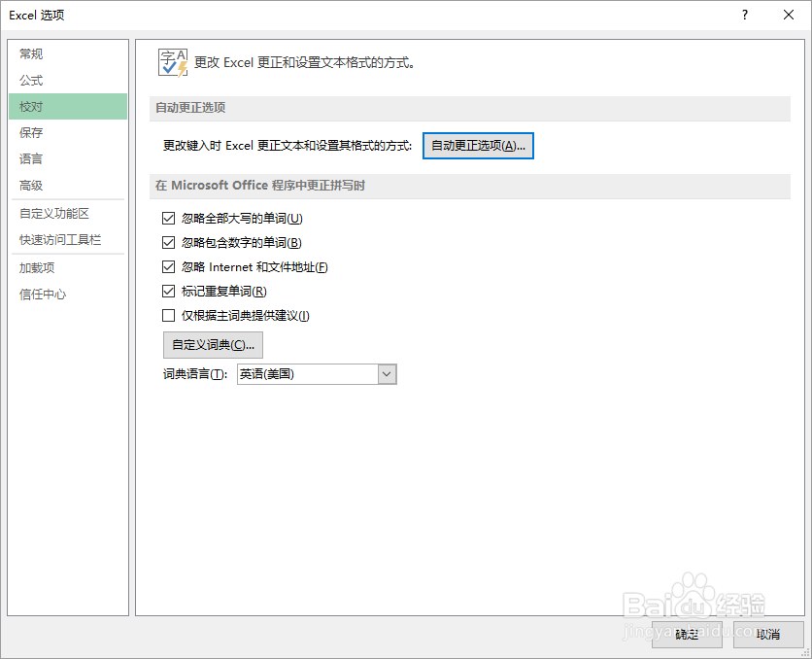Go to 快速访问工具栏 settings
The width and height of the screenshot is (812, 659).
68,240
